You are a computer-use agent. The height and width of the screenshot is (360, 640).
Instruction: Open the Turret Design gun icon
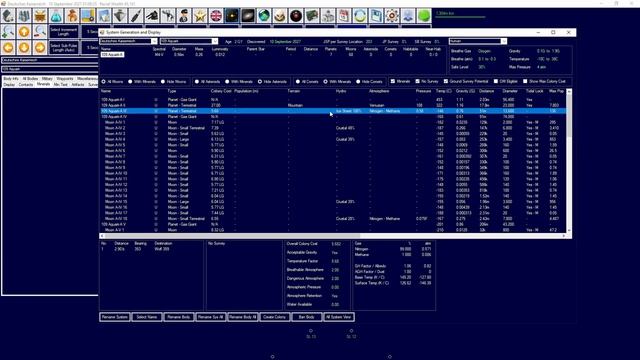152,16
